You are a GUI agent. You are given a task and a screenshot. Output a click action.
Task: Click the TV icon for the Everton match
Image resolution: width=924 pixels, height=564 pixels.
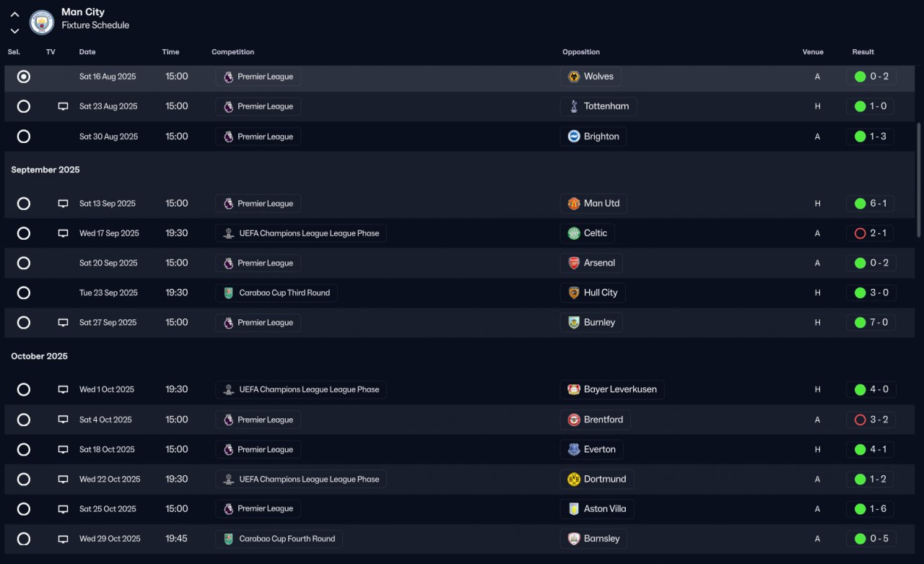coord(63,449)
